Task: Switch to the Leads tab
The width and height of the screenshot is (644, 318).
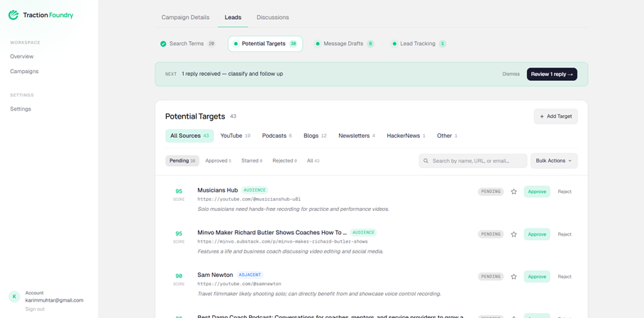Action: tap(233, 17)
